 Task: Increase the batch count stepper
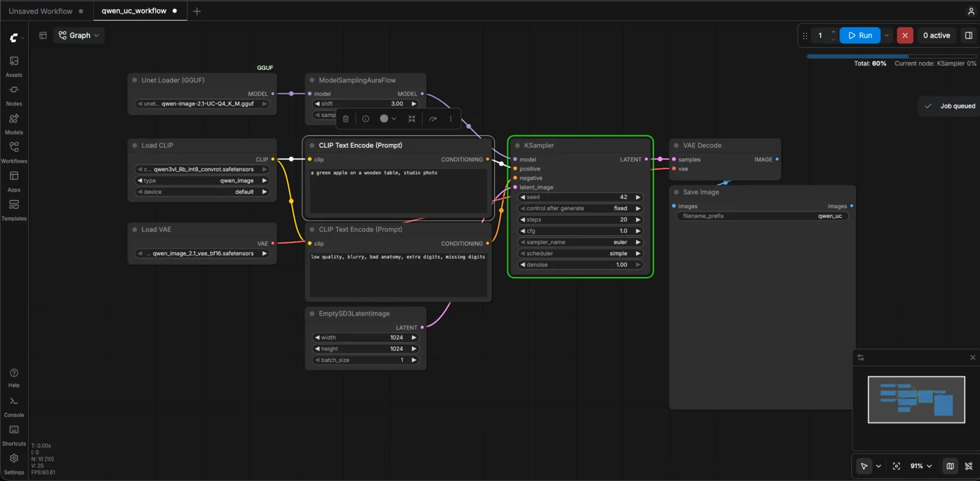833,32
